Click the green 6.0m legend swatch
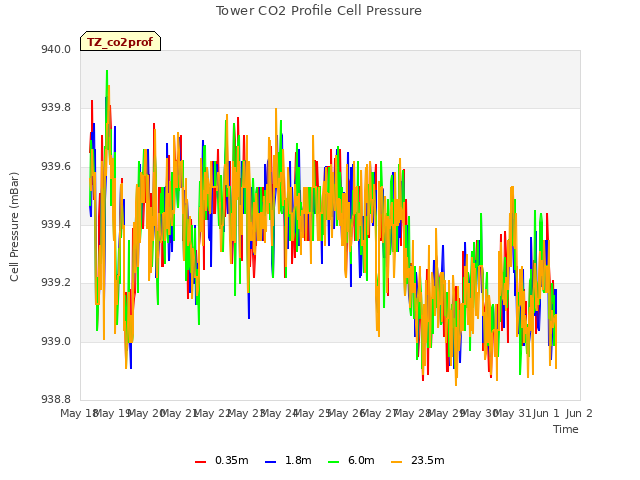 click(333, 462)
